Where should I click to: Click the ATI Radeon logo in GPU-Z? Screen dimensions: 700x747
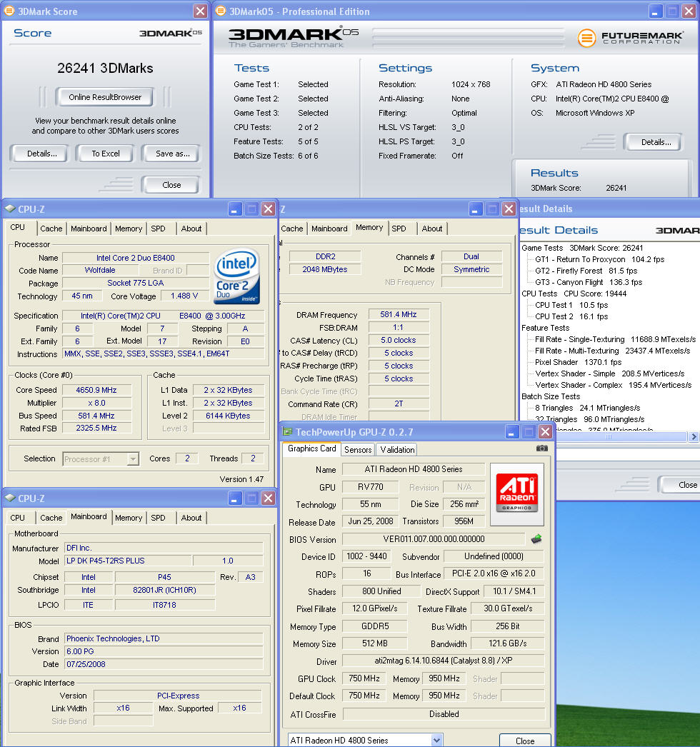tap(517, 494)
